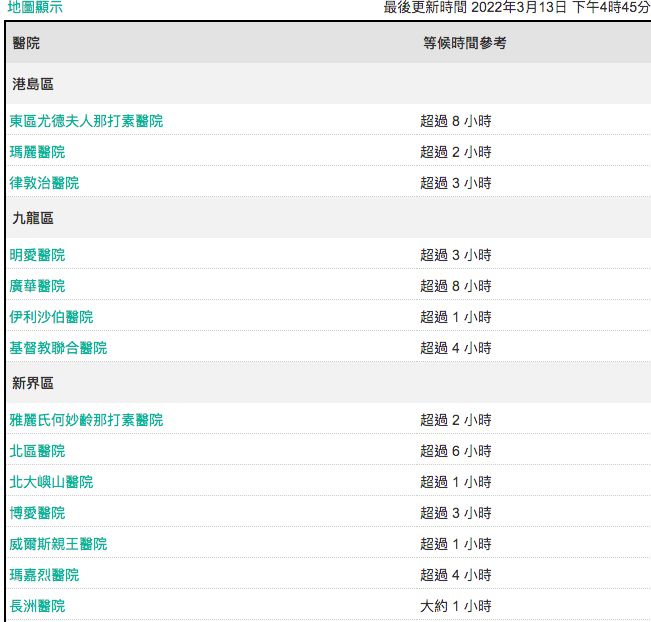Click wait time for 明愛醫院
The height and width of the screenshot is (622, 651).
pos(456,255)
